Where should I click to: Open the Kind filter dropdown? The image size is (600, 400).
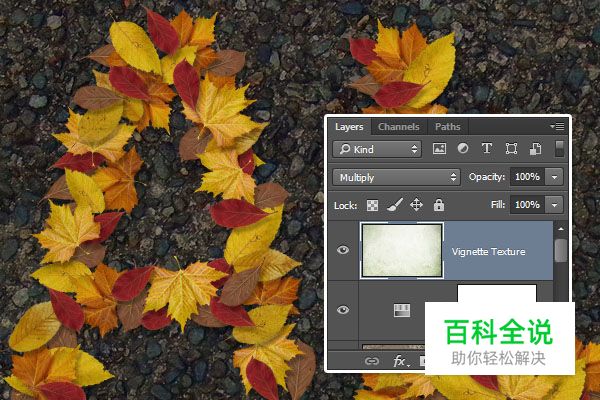[377, 149]
